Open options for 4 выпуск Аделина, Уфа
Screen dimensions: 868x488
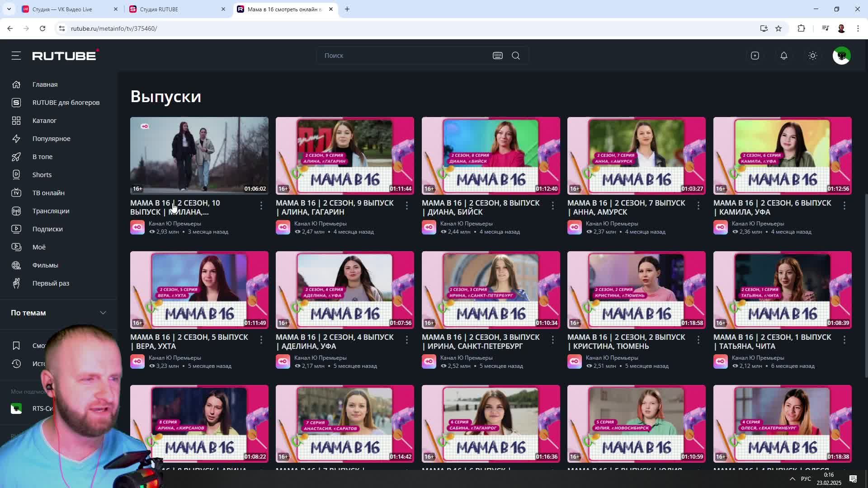coord(407,340)
